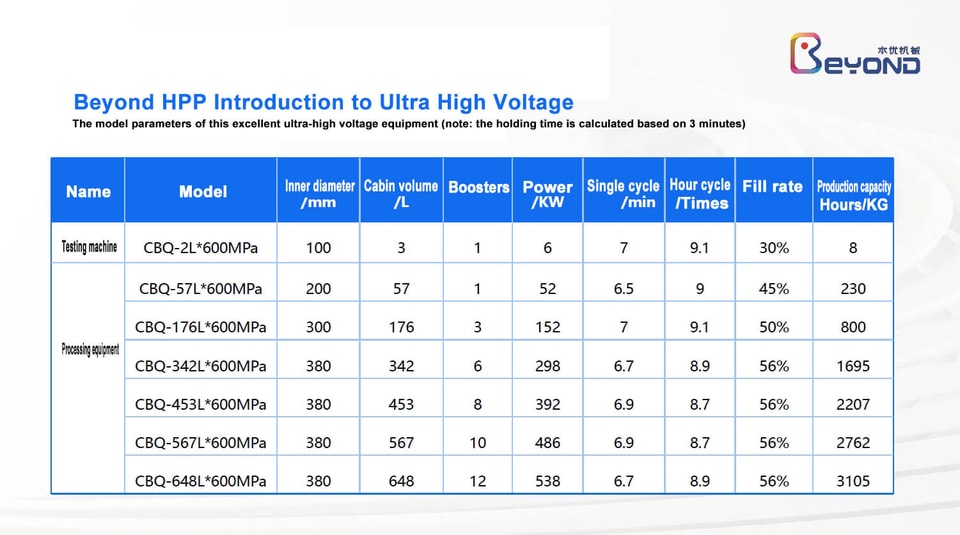This screenshot has height=535, width=960.
Task: Click the Name column header
Action: pos(88,191)
